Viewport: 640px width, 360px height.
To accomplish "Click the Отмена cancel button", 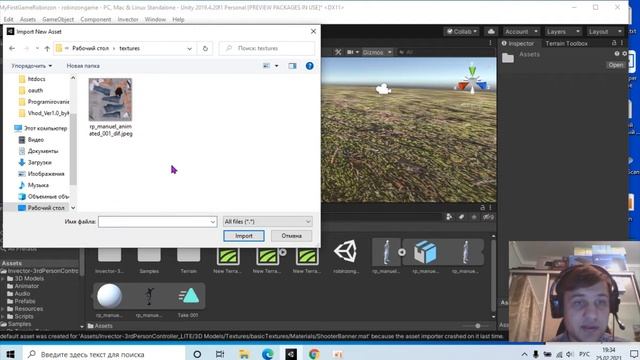I will (291, 236).
